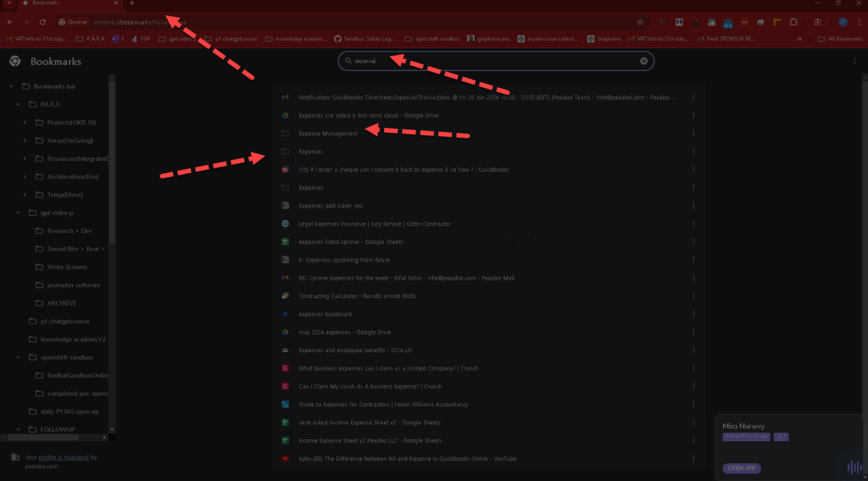The width and height of the screenshot is (868, 481).
Task: Select ARCHIEVE folder in tree
Action: click(x=61, y=303)
